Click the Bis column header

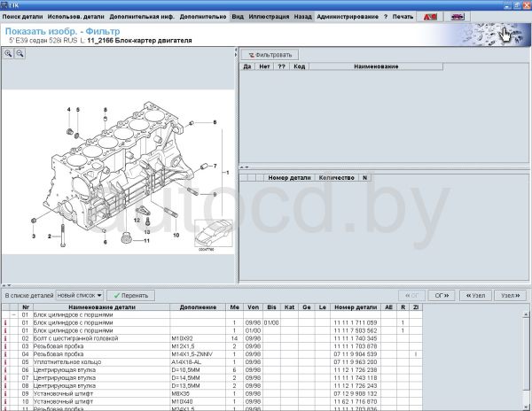(272, 307)
